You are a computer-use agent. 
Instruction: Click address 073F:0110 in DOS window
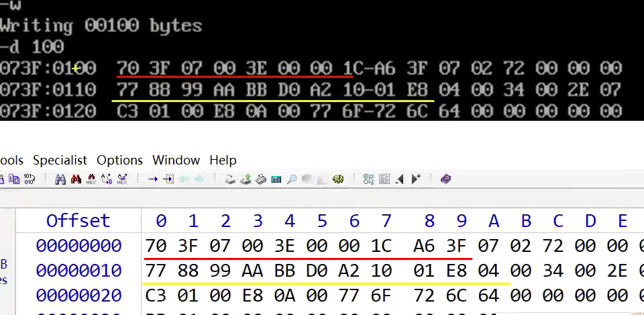48,89
